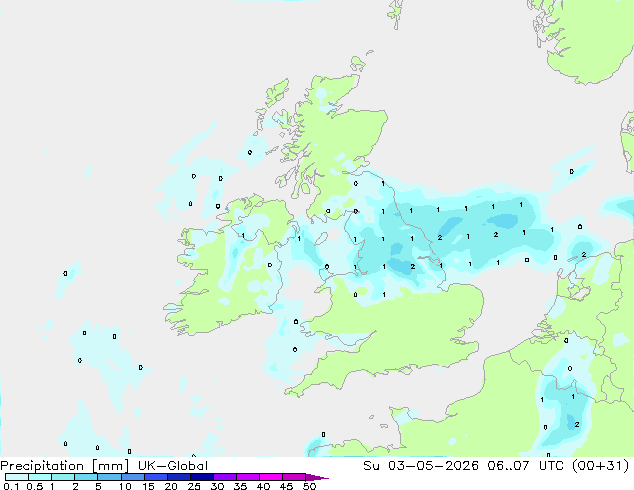Click the '45' legend scale label

287,486
